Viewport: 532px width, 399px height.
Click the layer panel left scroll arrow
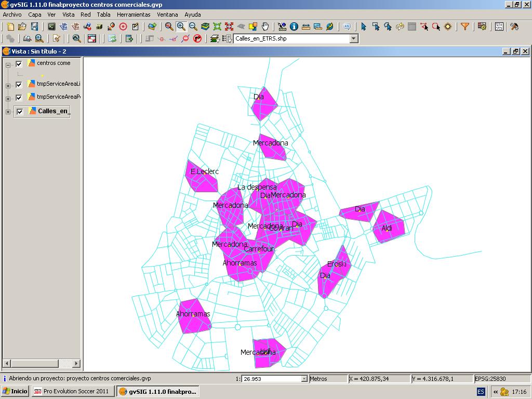tap(7, 363)
